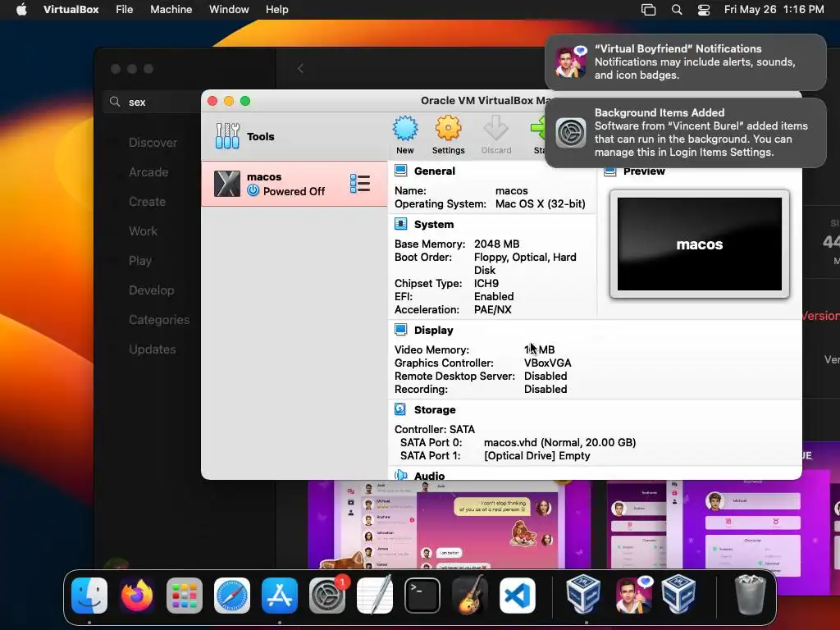Image resolution: width=840 pixels, height=630 pixels.
Task: Select Play in App Store sidebar
Action: (x=140, y=260)
